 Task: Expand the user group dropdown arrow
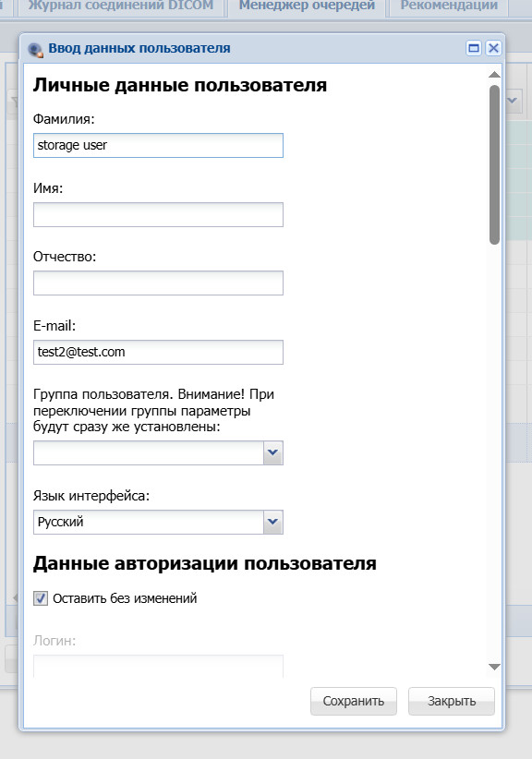(273, 452)
